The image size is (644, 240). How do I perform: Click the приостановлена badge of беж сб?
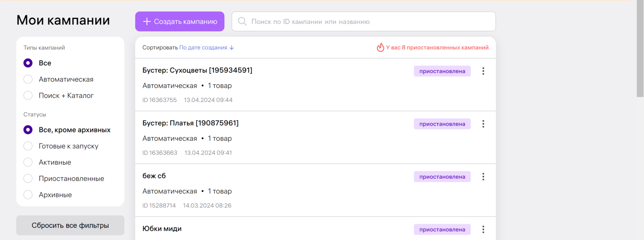point(442,177)
